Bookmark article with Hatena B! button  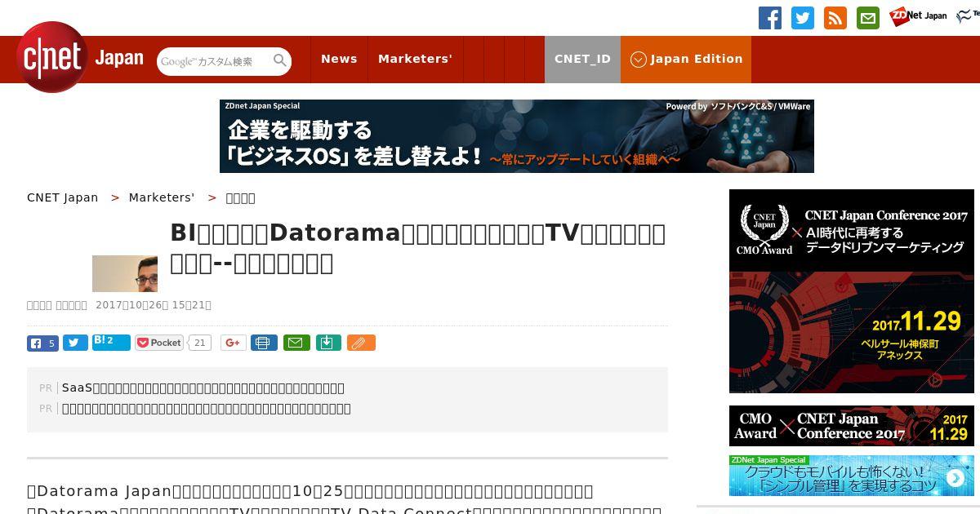point(111,343)
